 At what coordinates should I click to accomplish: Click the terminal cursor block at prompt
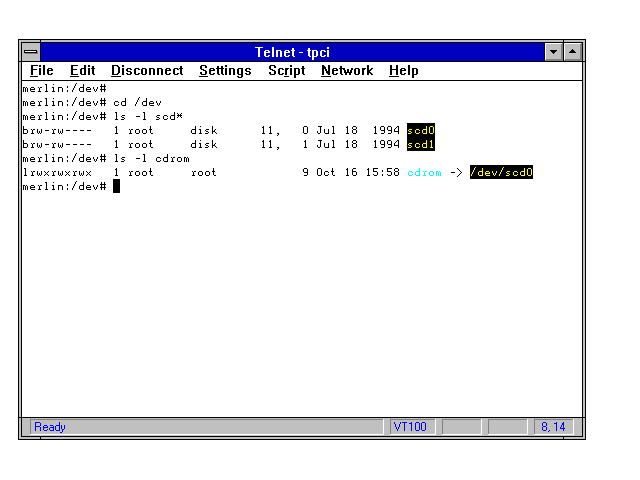116,186
